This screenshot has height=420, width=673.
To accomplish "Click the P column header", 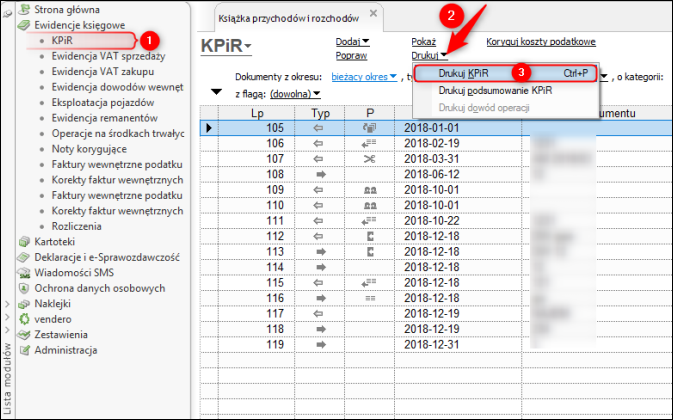I will (370, 113).
